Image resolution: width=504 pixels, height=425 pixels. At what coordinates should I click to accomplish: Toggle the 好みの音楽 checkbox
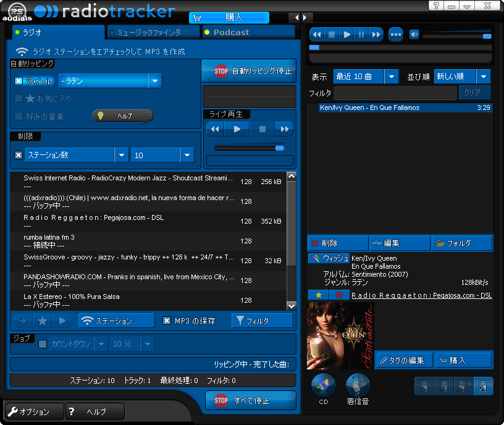19,116
